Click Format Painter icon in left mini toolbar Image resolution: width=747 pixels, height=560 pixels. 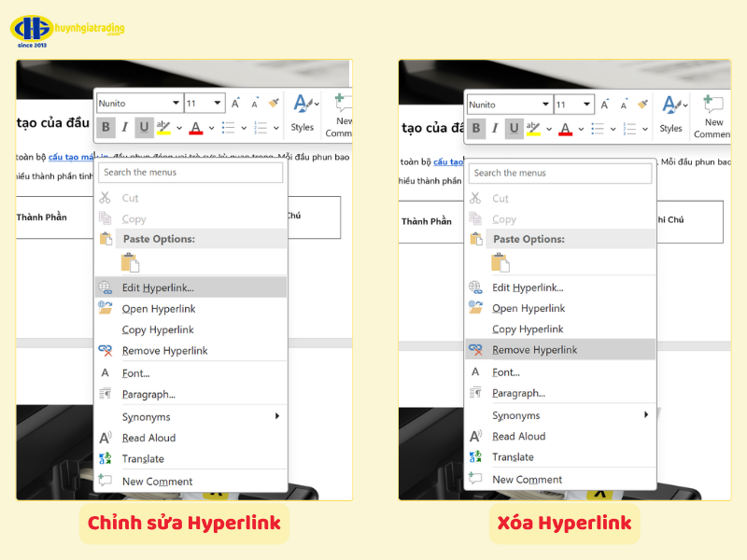click(x=274, y=104)
